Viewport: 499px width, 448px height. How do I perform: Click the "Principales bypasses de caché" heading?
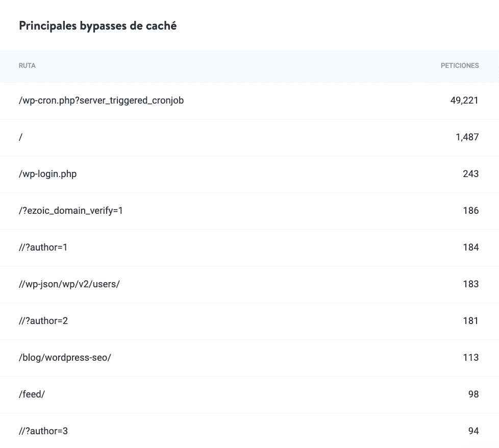(97, 26)
